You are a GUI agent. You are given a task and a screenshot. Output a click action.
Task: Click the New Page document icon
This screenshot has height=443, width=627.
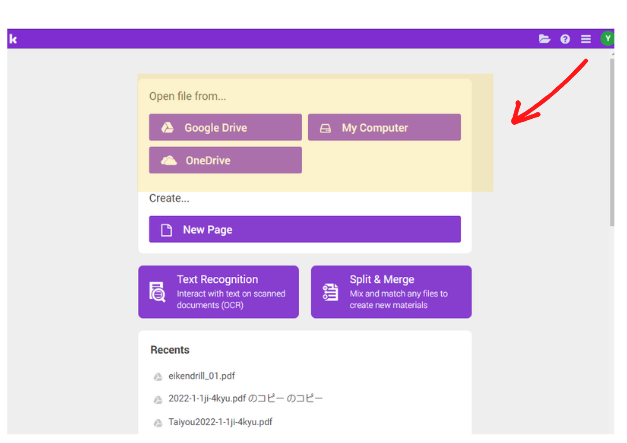click(166, 230)
